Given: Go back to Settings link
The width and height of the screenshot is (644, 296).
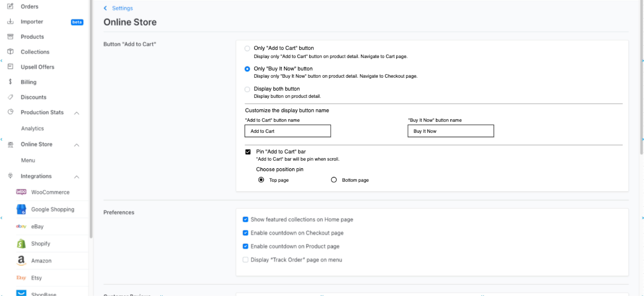Looking at the screenshot, I should tap(122, 8).
